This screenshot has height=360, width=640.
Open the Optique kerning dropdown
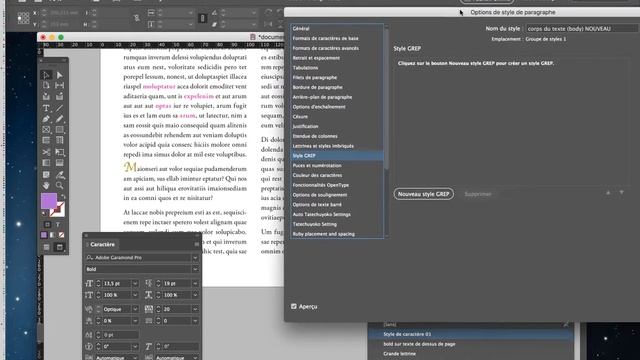pyautogui.click(x=135, y=309)
